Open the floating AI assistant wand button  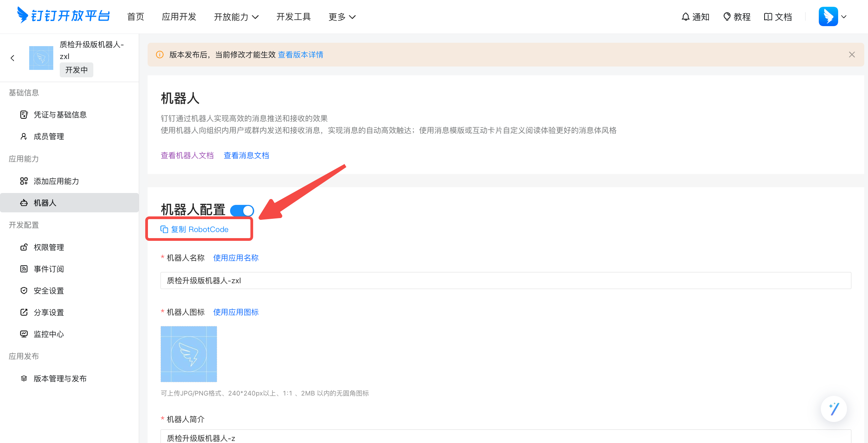(x=834, y=409)
